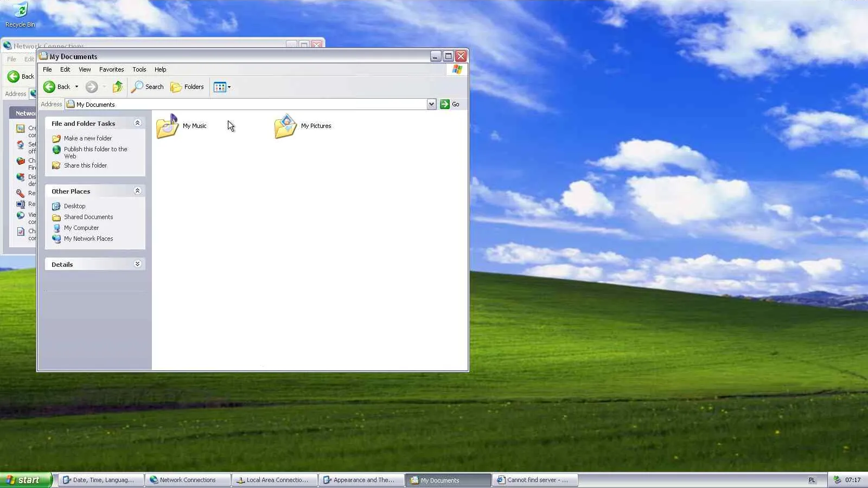Click the My Documents taskbar button

click(448, 480)
